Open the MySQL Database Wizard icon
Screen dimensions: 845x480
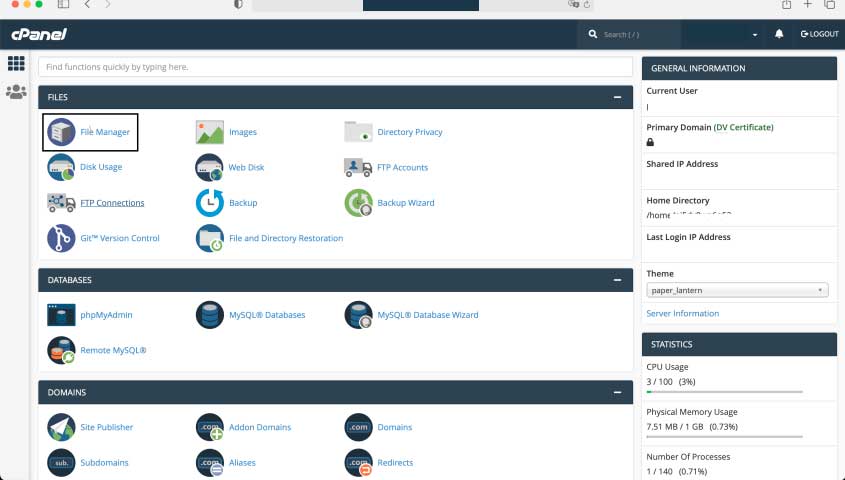click(358, 315)
